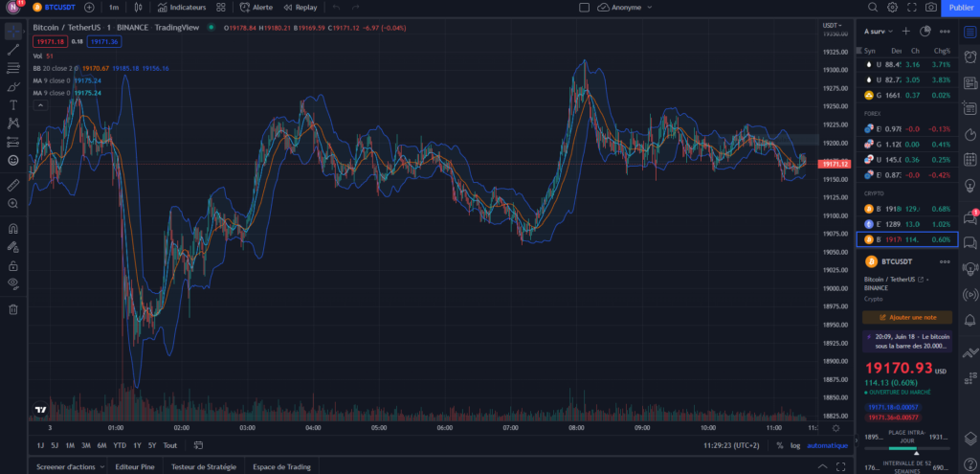Expand the bottom panel chevron
Viewport: 980px width, 474px height.
822,466
